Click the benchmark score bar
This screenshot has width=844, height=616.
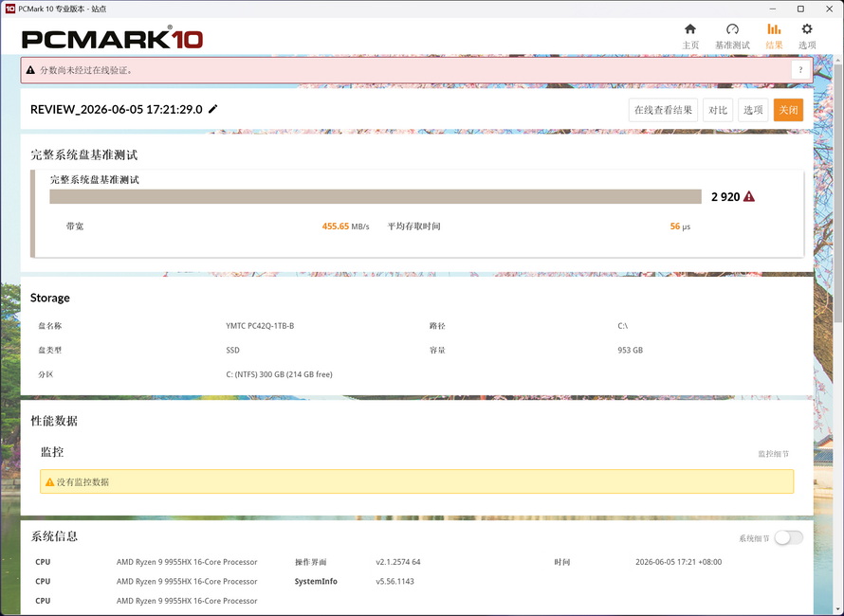[x=376, y=196]
